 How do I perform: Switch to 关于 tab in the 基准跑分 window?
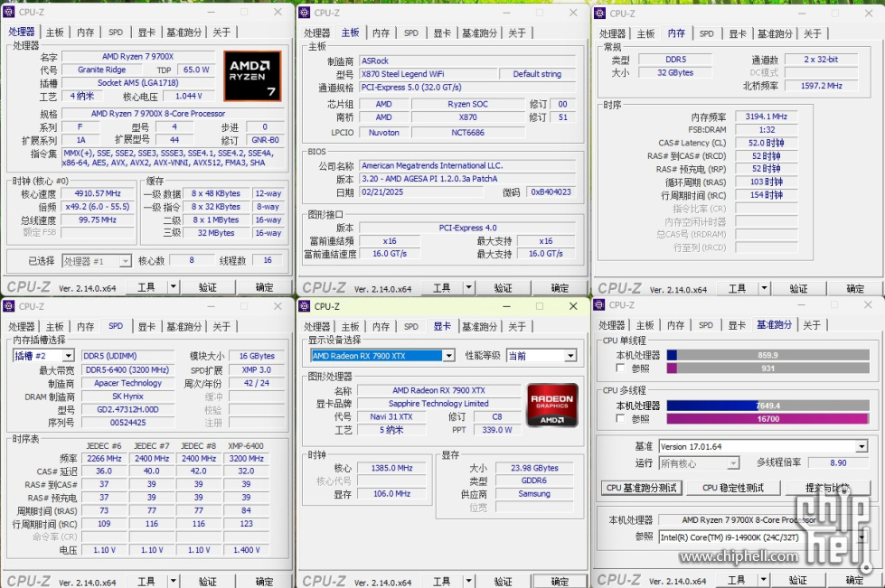tap(812, 325)
